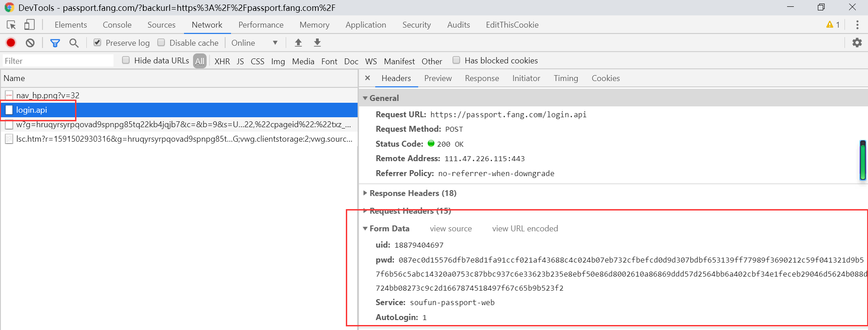Click the record network log button

pos(11,43)
